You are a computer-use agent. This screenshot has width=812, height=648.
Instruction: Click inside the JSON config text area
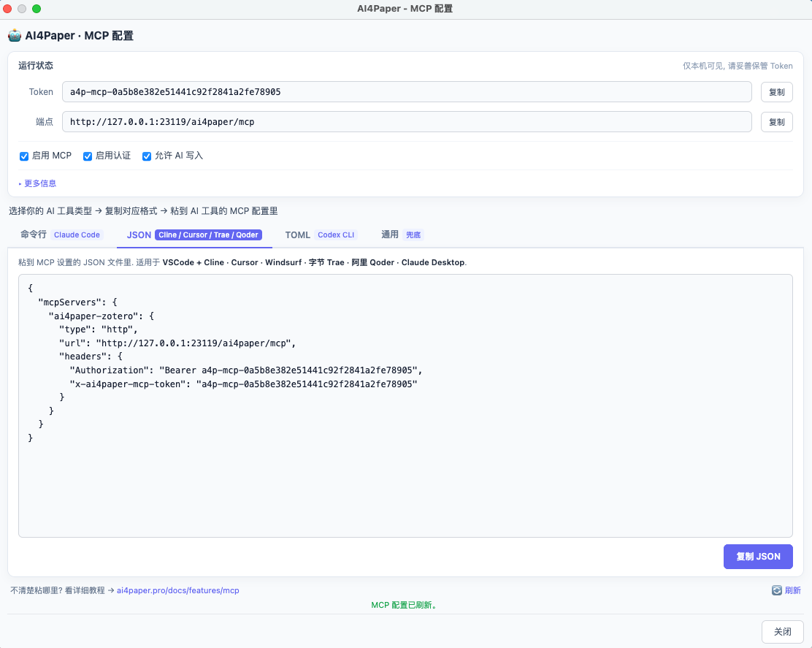point(405,405)
